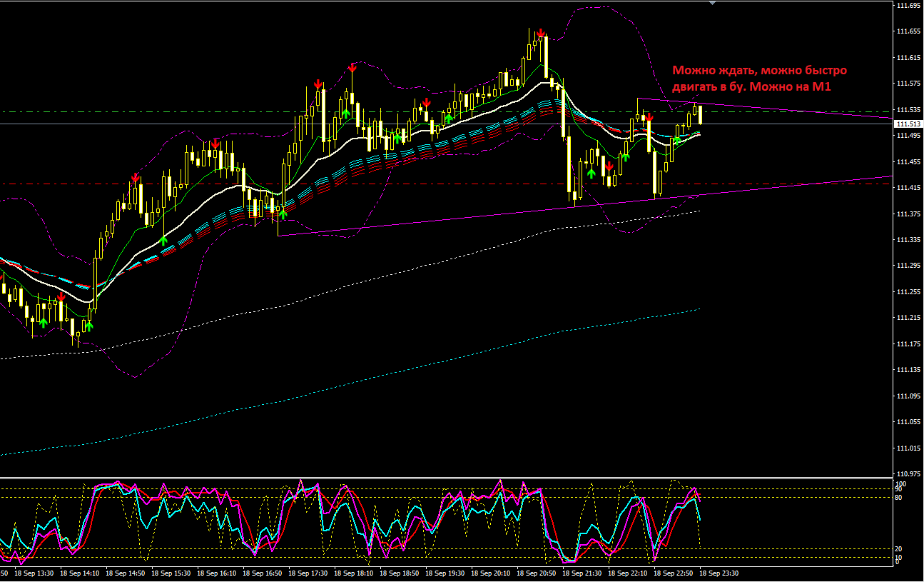Click price axis label 111.695

(908, 6)
